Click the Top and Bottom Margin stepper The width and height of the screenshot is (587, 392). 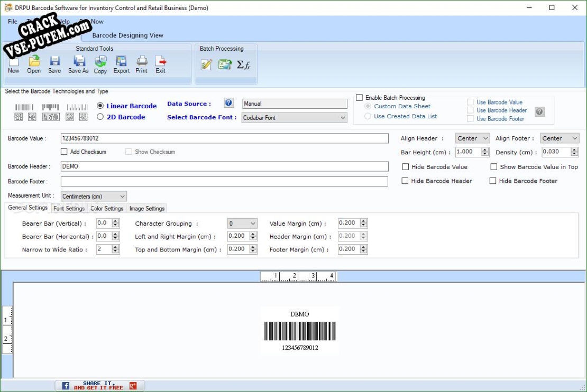pyautogui.click(x=253, y=249)
